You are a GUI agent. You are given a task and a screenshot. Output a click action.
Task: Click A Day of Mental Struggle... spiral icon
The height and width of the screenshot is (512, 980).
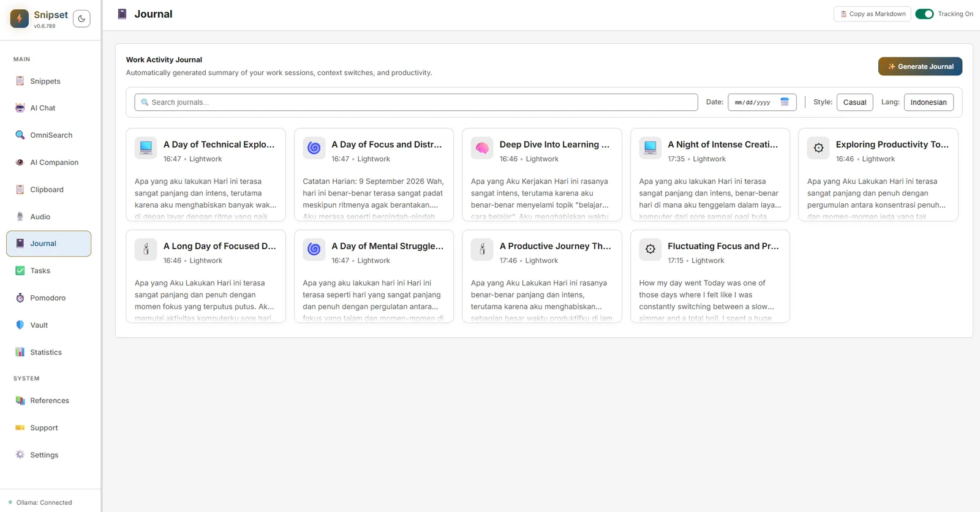click(x=314, y=249)
